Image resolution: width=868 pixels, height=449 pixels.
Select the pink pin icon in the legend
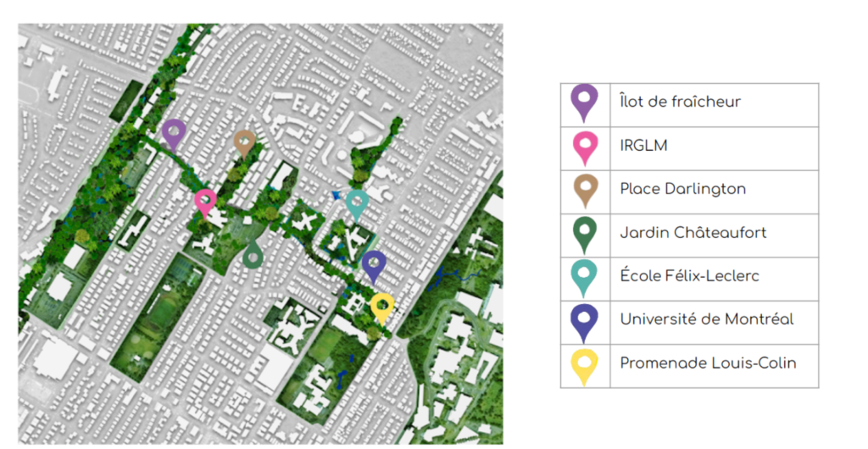click(x=585, y=146)
